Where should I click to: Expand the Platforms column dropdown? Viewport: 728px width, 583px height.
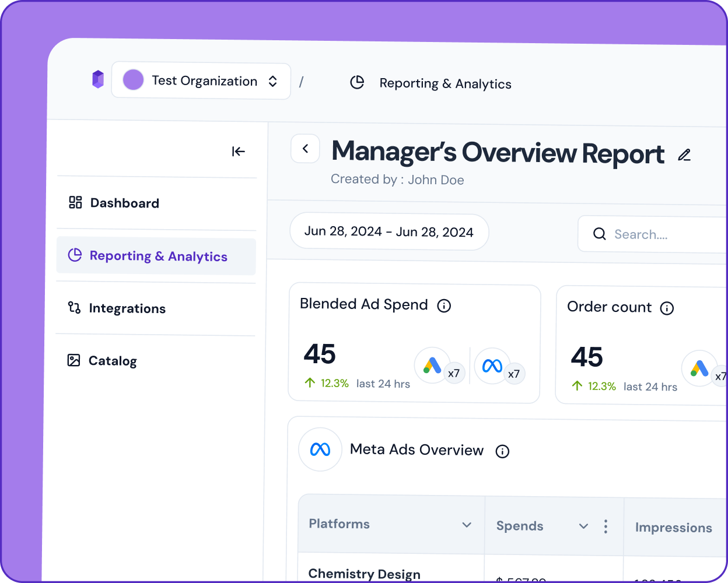coord(467,525)
